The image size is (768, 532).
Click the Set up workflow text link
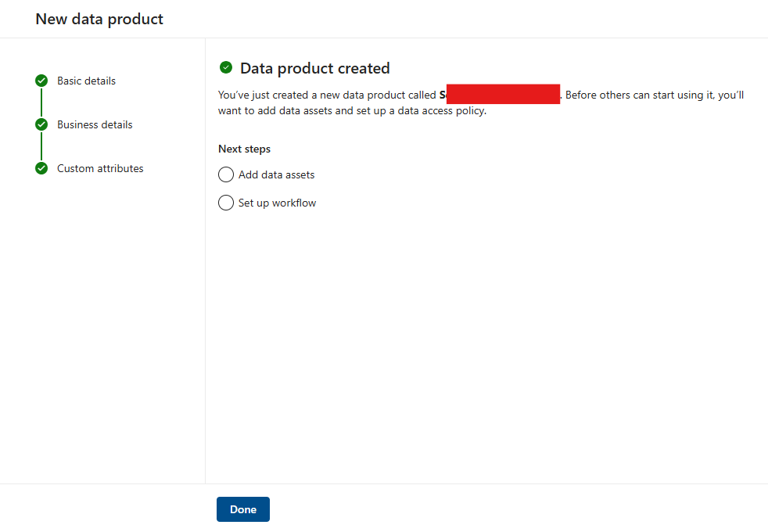tap(277, 203)
